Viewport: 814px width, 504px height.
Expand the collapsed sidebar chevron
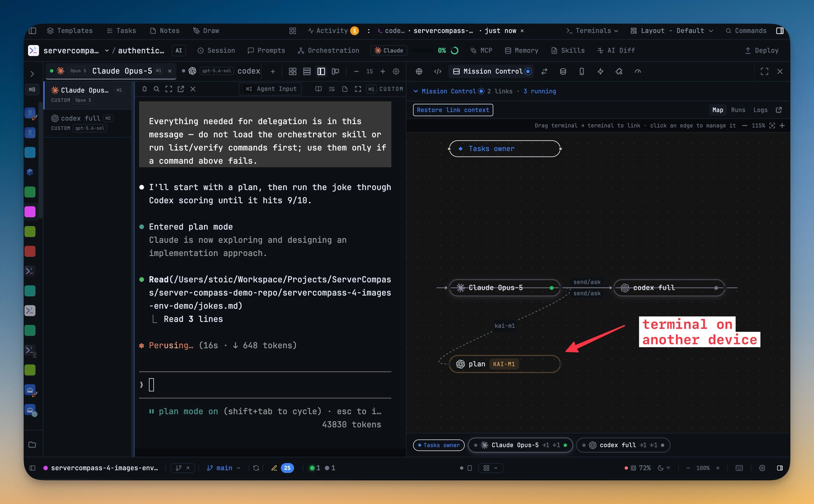coord(32,74)
